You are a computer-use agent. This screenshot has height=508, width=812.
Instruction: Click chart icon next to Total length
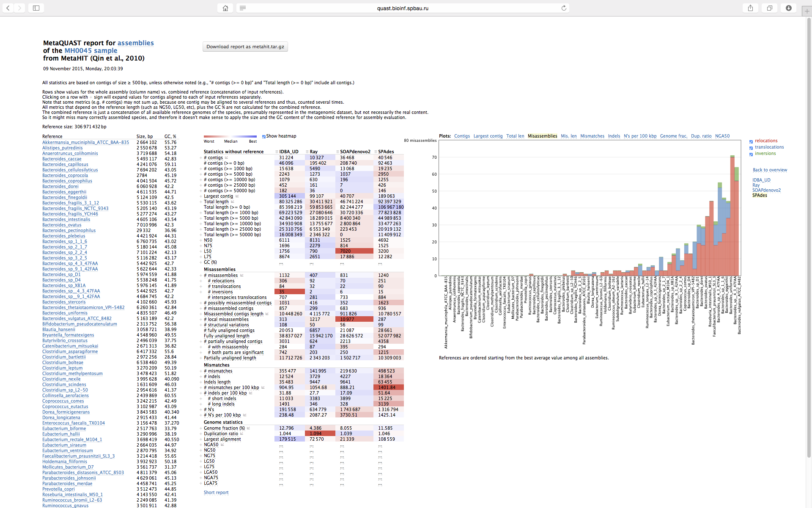[x=232, y=202]
